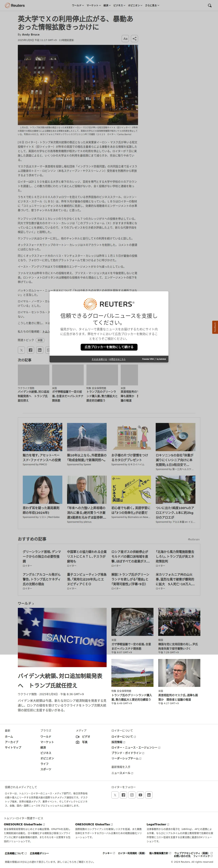Share article on Facebook below the article
The image size is (218, 868).
coord(30,350)
